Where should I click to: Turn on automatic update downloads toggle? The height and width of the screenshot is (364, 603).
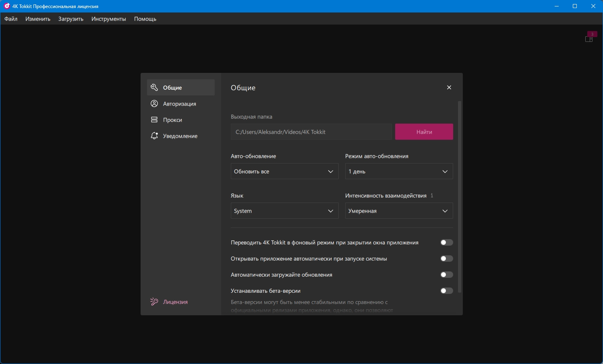click(446, 275)
